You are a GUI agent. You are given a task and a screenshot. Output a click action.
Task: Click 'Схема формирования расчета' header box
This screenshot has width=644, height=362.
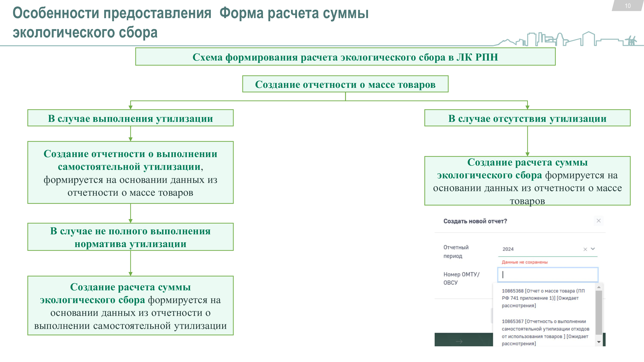[x=345, y=57]
